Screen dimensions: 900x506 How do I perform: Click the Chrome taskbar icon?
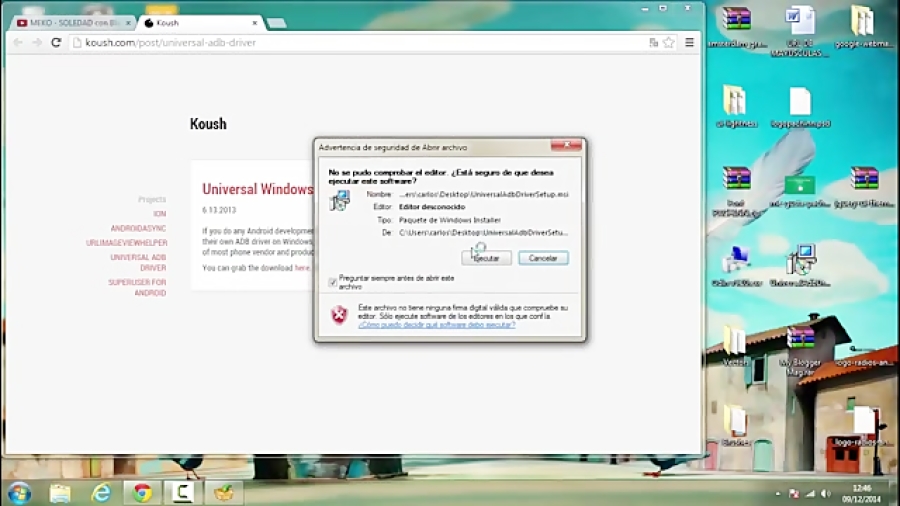[x=142, y=493]
